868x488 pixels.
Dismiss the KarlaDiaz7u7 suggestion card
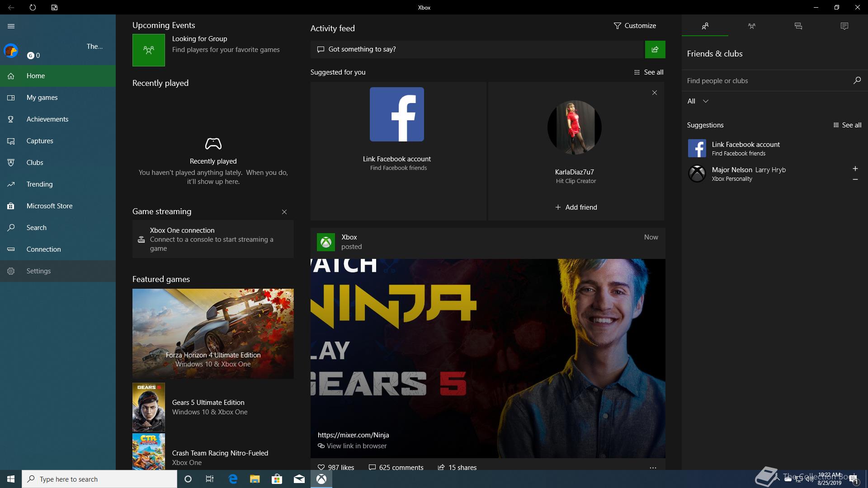pyautogui.click(x=655, y=93)
